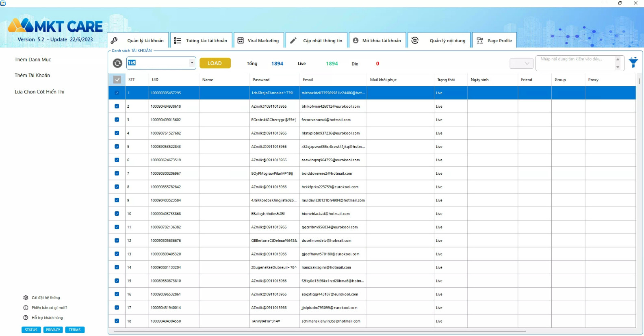Select Thêm Danh Mục in the sidebar
This screenshot has width=644, height=336.
33,60
